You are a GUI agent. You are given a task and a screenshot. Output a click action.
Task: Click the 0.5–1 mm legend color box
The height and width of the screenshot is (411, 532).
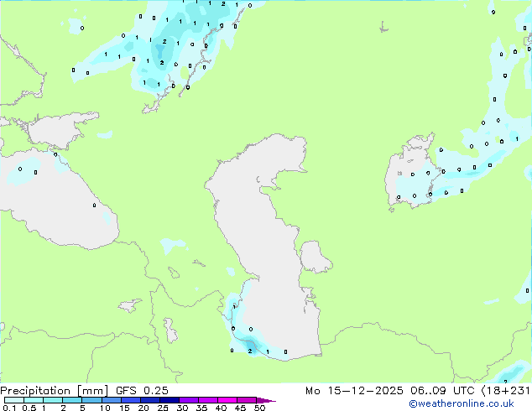point(34,400)
